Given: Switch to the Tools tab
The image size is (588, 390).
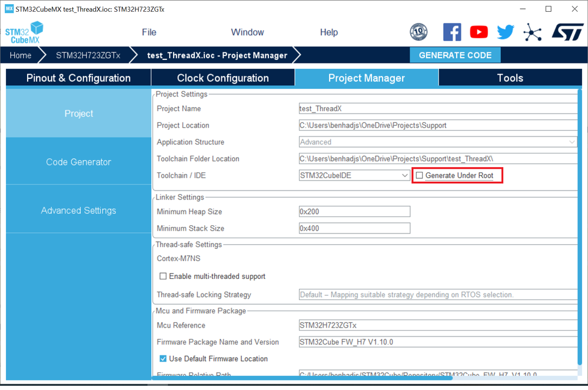Looking at the screenshot, I should point(510,78).
